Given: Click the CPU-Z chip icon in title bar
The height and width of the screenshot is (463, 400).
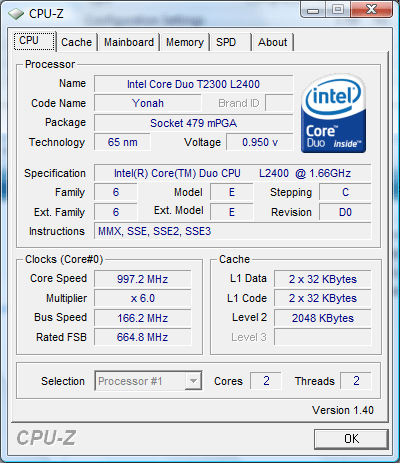Looking at the screenshot, I should [16, 14].
